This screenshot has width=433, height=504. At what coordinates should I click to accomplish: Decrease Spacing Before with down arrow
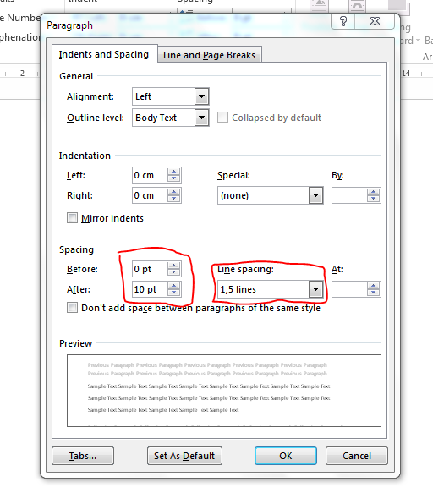coord(174,272)
